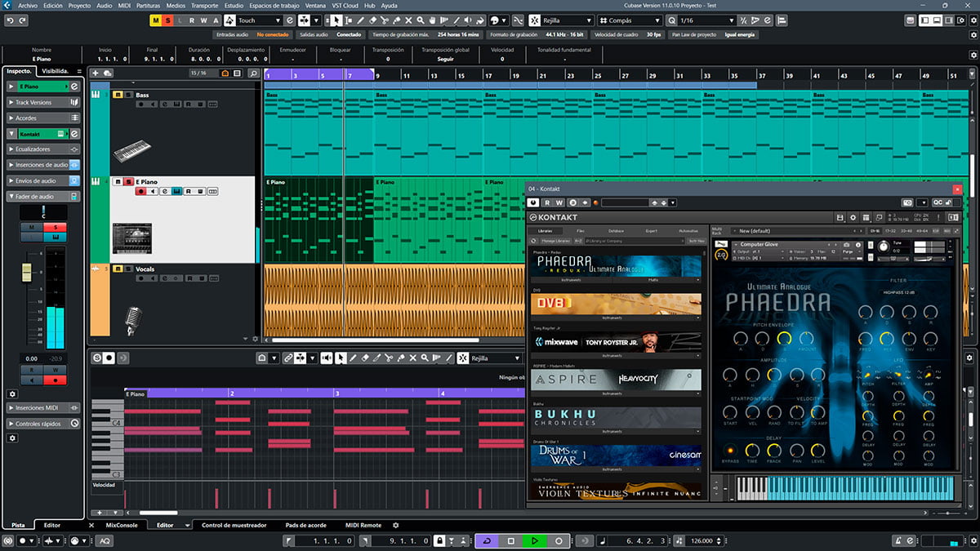Expand the Track Versions inspector section
The image size is (980, 551).
tap(43, 102)
